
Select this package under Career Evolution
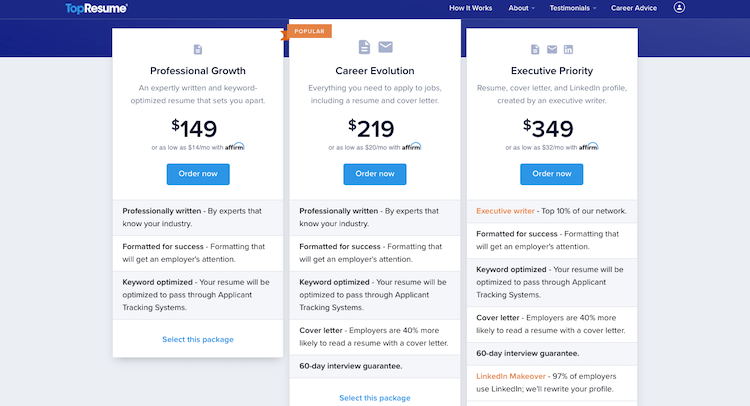pos(375,398)
